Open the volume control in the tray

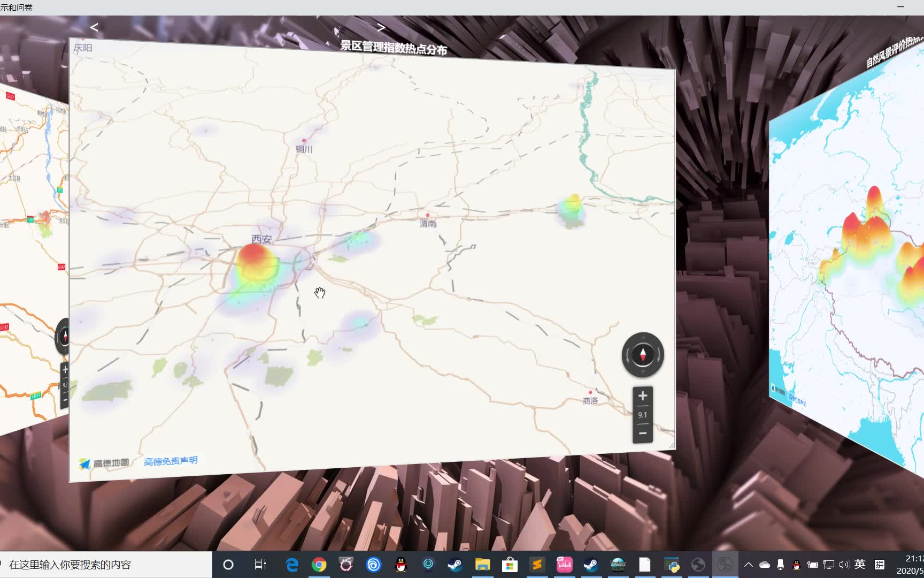click(844, 565)
